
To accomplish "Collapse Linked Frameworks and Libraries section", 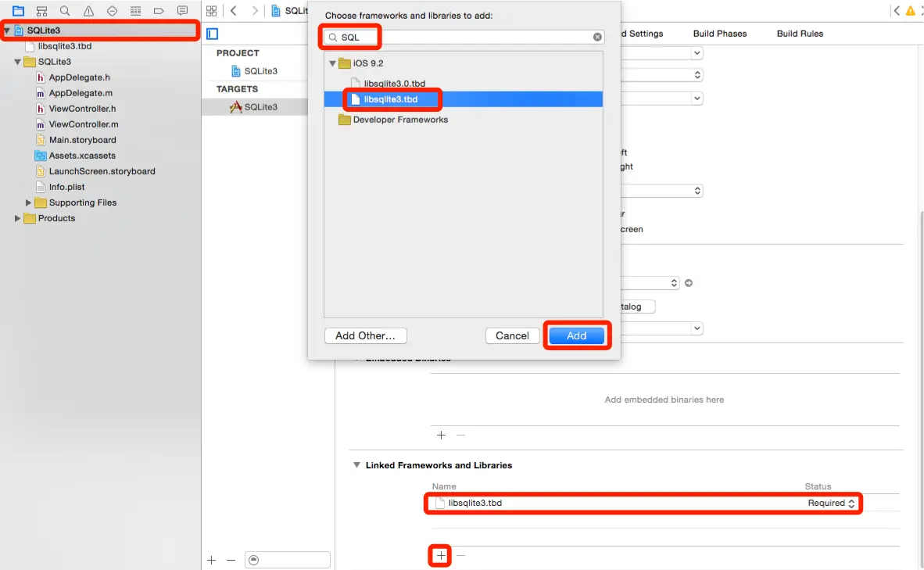I will (x=356, y=465).
